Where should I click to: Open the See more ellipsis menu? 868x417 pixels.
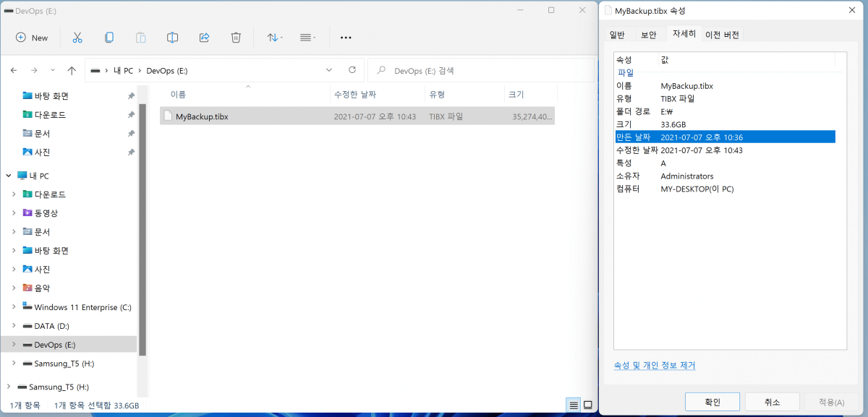click(346, 38)
